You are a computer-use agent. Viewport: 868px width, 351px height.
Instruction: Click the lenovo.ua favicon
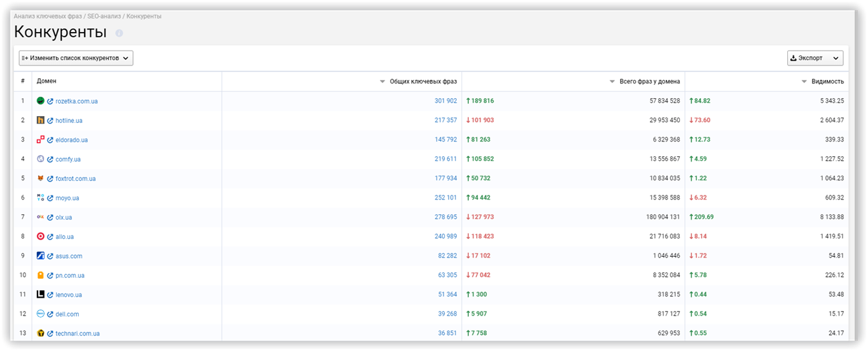click(41, 294)
